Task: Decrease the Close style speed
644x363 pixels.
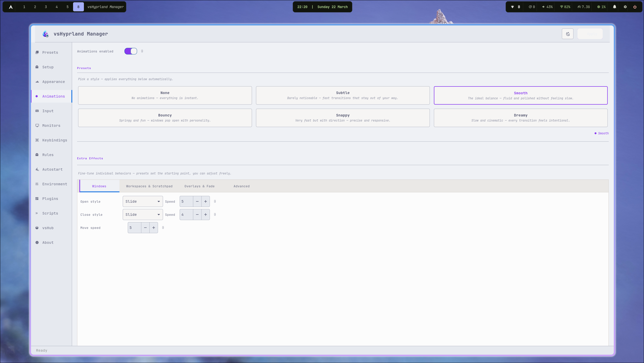Action: pos(197,215)
